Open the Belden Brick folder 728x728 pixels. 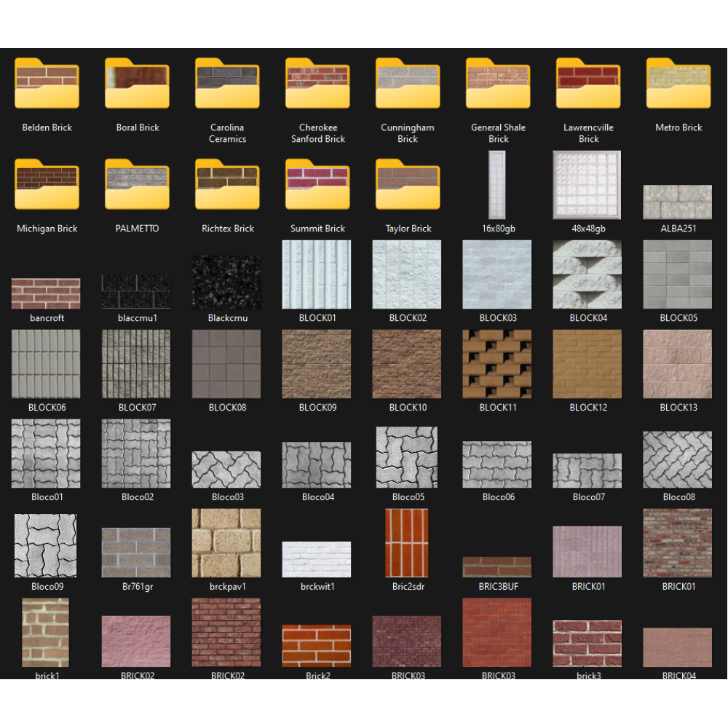(47, 84)
